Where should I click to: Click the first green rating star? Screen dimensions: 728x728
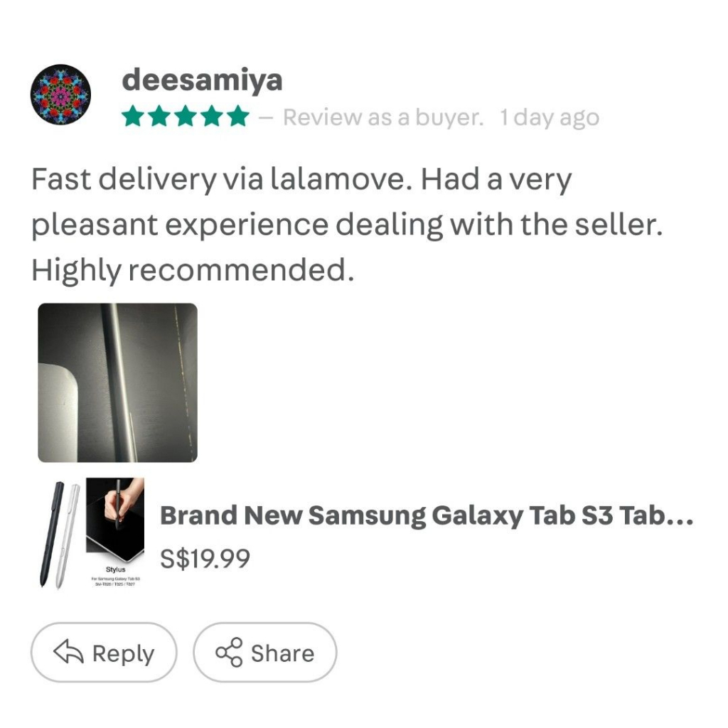[x=132, y=117]
